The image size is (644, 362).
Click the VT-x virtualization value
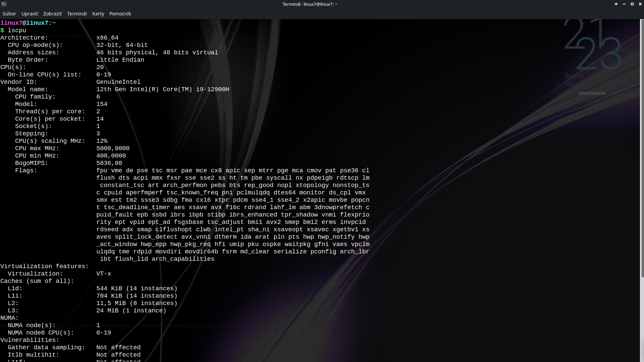pyautogui.click(x=103, y=274)
